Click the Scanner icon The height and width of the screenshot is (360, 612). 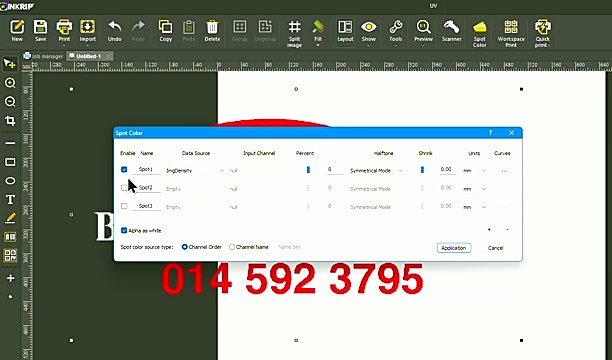[452, 31]
